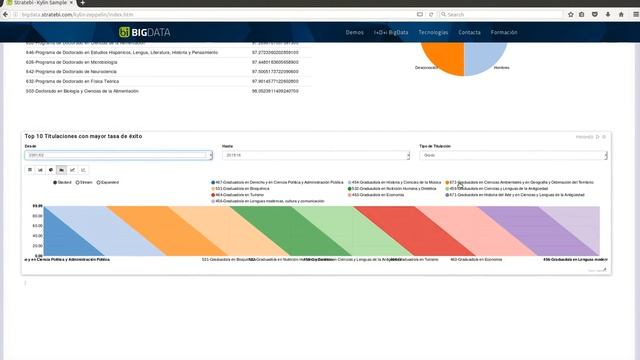Toggle legend 530-Graduado en Nutrición Humana y Dietética
640x360 pixels.
392,189
